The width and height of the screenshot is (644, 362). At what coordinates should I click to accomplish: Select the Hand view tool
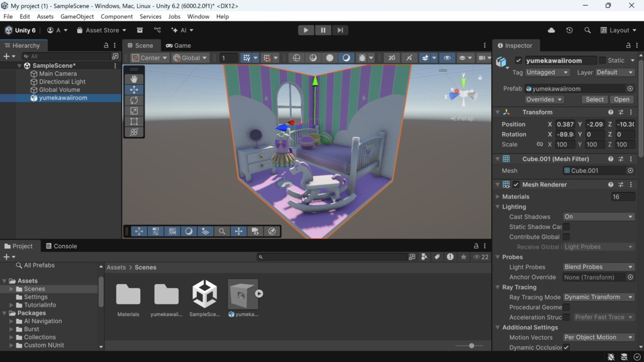(x=133, y=79)
